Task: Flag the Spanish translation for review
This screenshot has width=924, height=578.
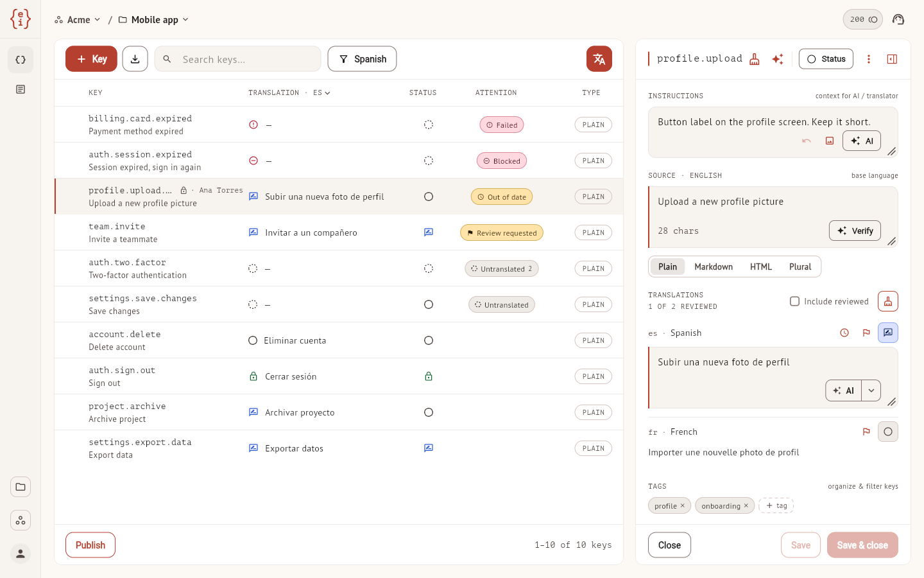Action: pos(866,333)
